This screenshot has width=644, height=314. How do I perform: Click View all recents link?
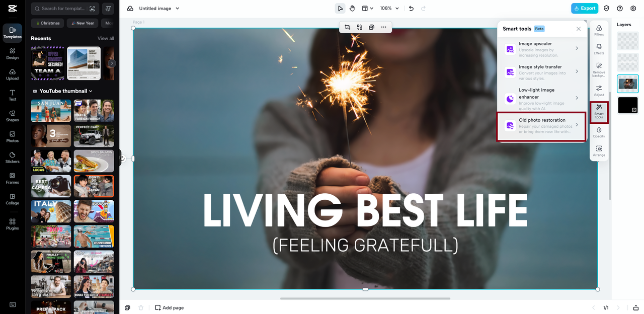(106, 38)
